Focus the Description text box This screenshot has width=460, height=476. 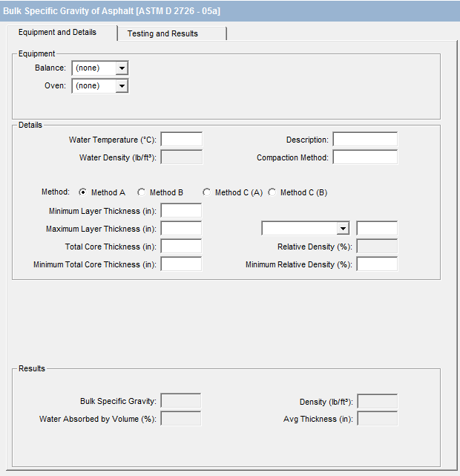[x=365, y=140]
